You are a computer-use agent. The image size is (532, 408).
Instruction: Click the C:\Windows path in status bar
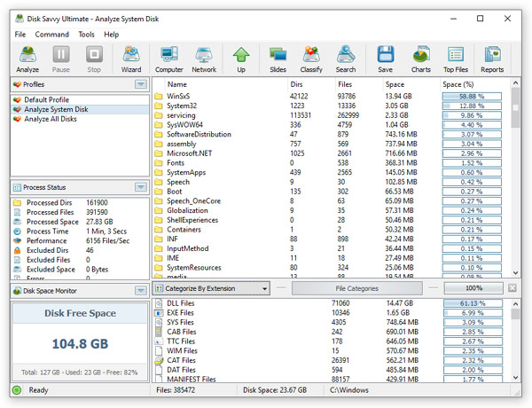pyautogui.click(x=349, y=390)
